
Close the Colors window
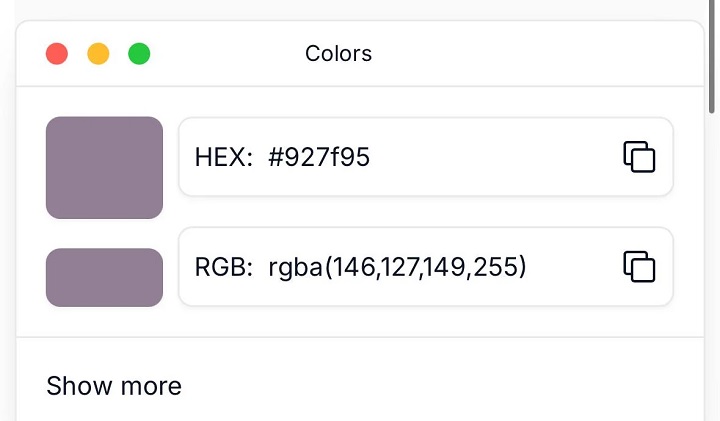[x=57, y=54]
